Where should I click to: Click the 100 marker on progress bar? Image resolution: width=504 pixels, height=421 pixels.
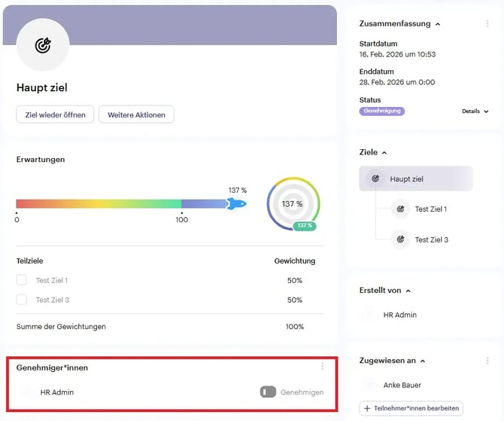pos(181,219)
